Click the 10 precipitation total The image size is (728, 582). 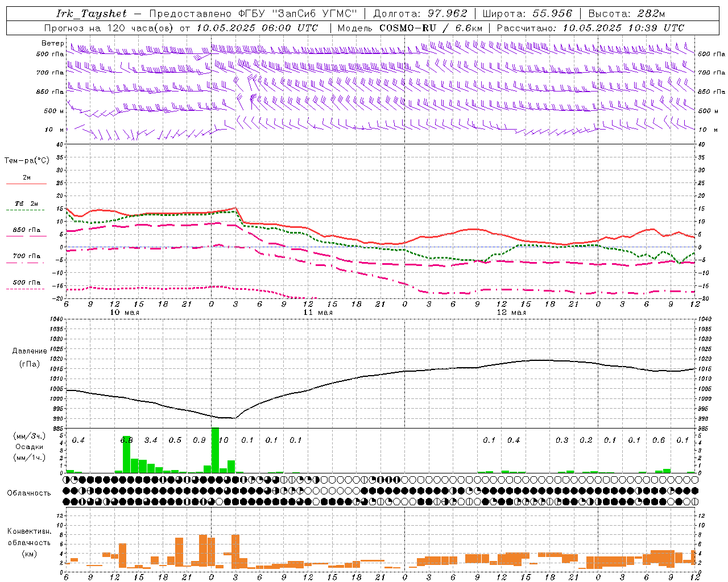click(224, 440)
